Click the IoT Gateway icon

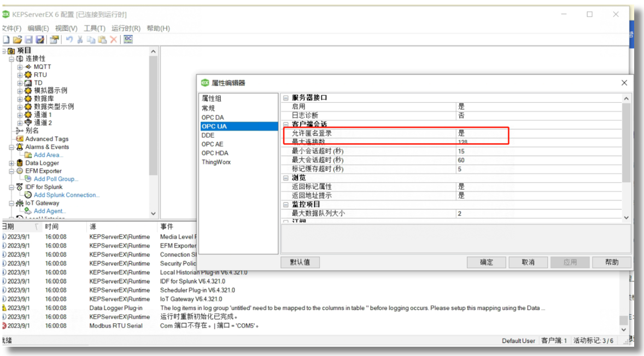coord(20,203)
